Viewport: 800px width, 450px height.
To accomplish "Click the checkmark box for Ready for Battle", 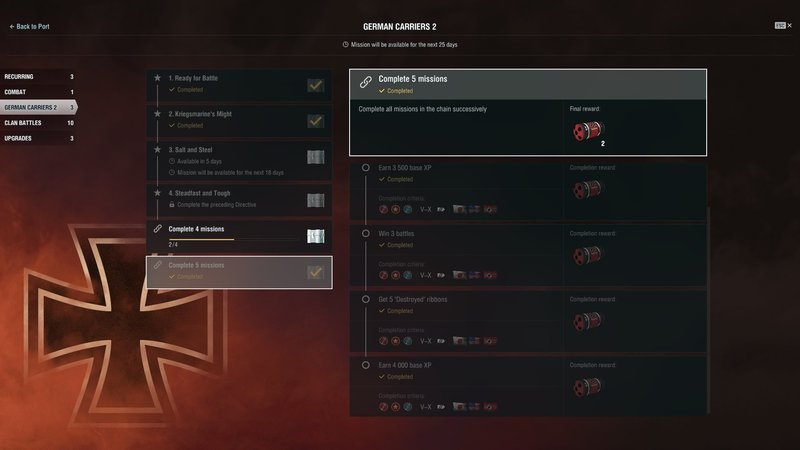I will (316, 86).
